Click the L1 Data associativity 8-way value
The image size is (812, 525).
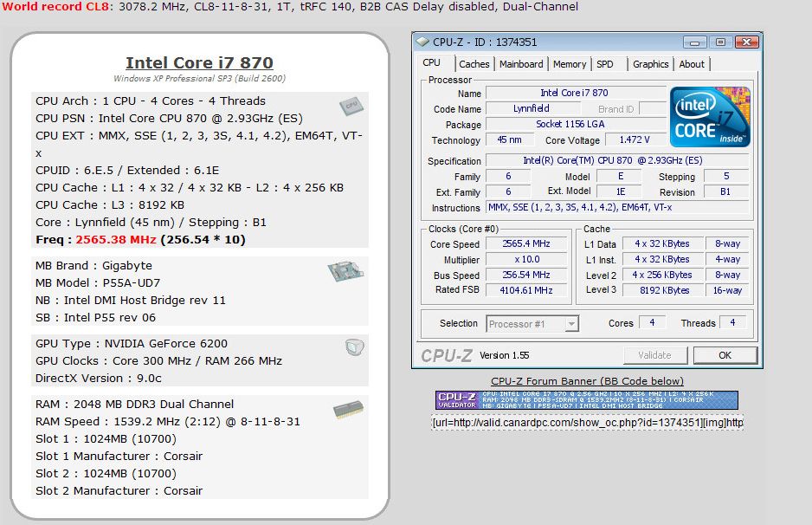pos(727,243)
